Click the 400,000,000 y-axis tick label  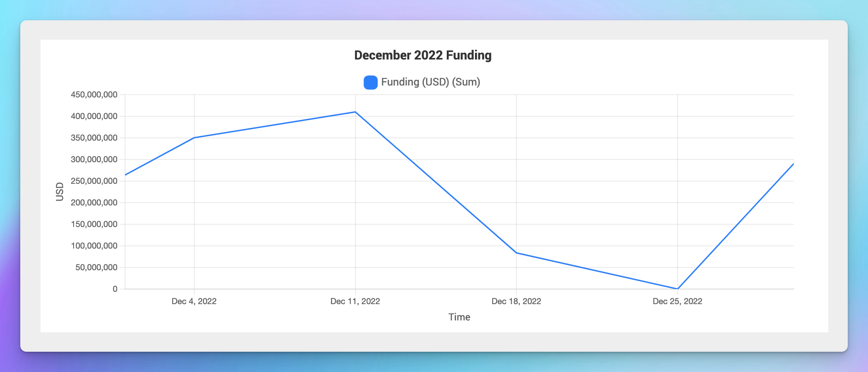tap(94, 116)
